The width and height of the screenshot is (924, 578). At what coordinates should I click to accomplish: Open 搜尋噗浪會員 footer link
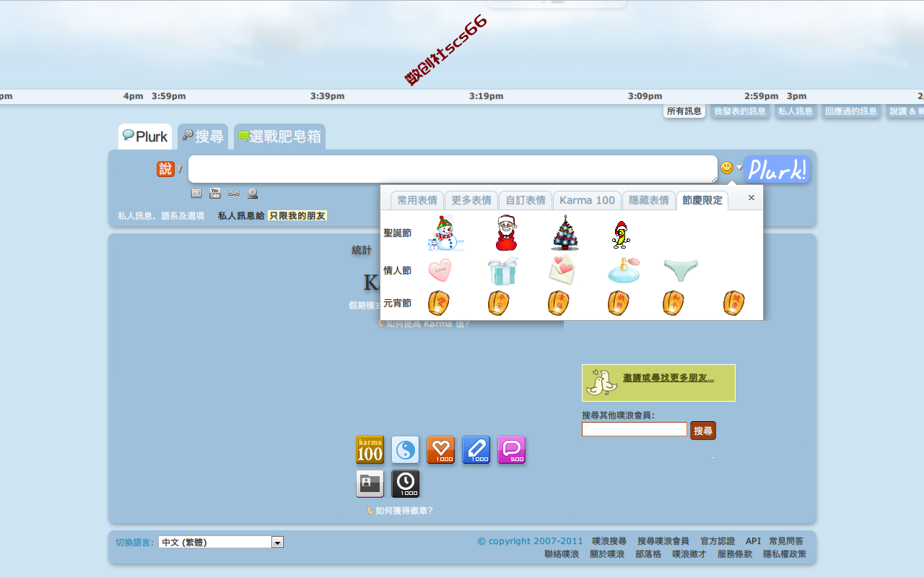click(x=663, y=541)
